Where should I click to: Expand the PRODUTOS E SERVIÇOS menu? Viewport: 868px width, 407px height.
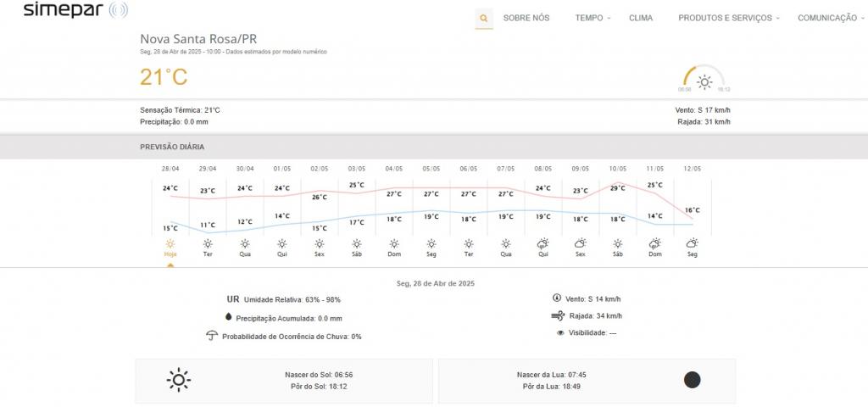point(728,18)
